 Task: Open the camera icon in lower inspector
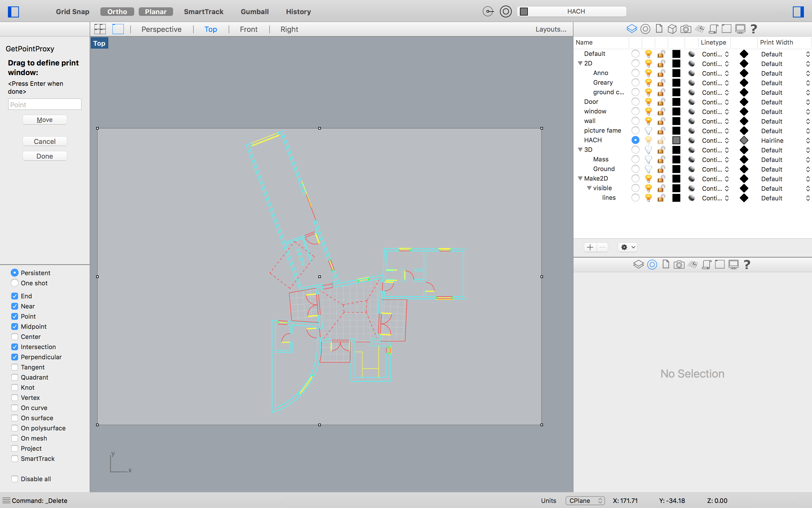(679, 265)
